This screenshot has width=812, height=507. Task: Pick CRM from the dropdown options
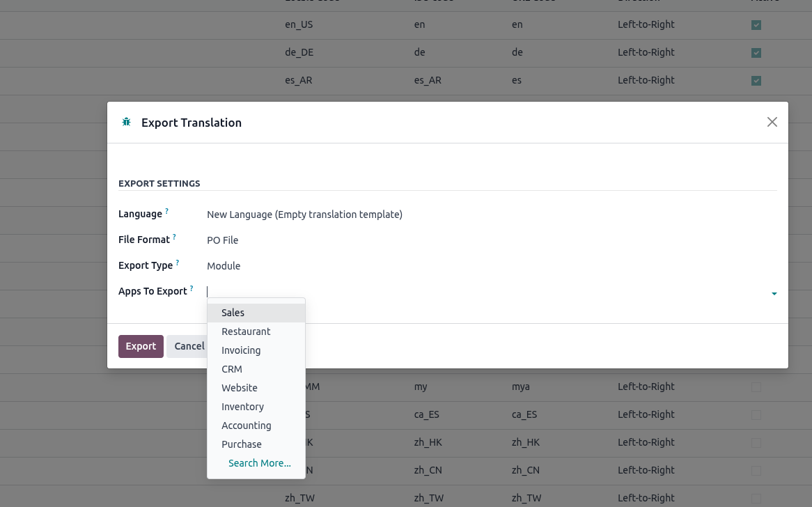pos(232,369)
